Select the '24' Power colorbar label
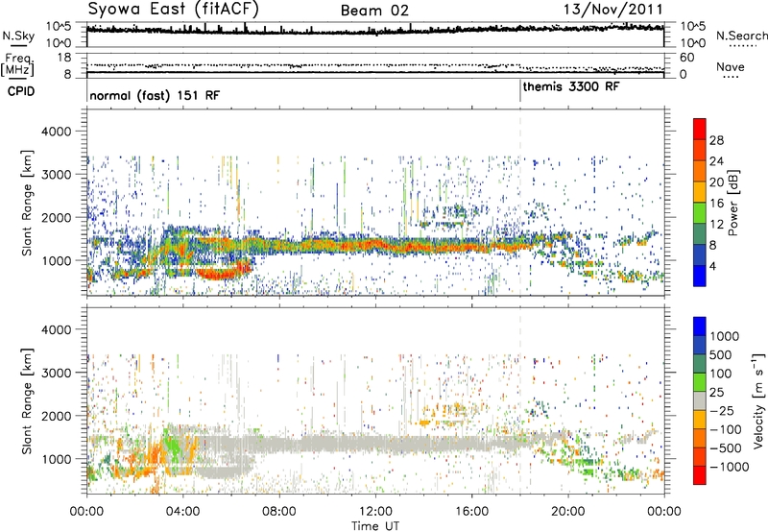 tap(716, 161)
